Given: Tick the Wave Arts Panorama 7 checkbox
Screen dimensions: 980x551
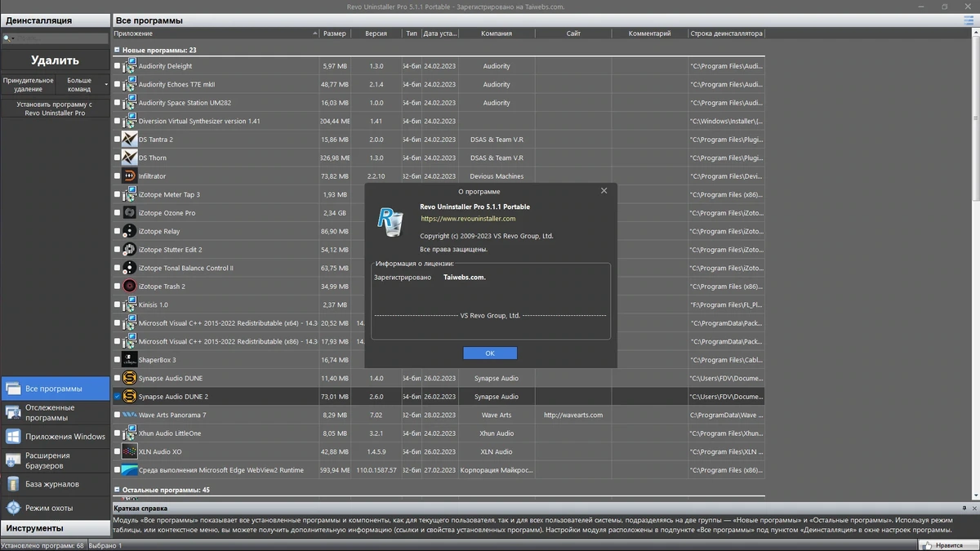Looking at the screenshot, I should (x=117, y=415).
